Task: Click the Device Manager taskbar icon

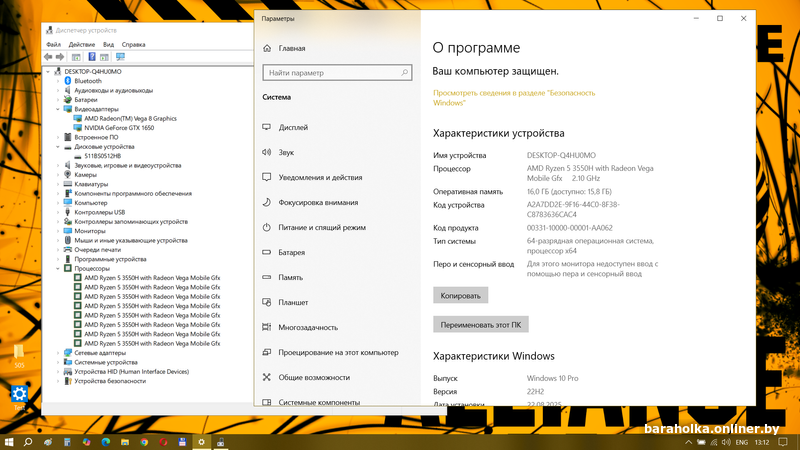Action: [220, 442]
